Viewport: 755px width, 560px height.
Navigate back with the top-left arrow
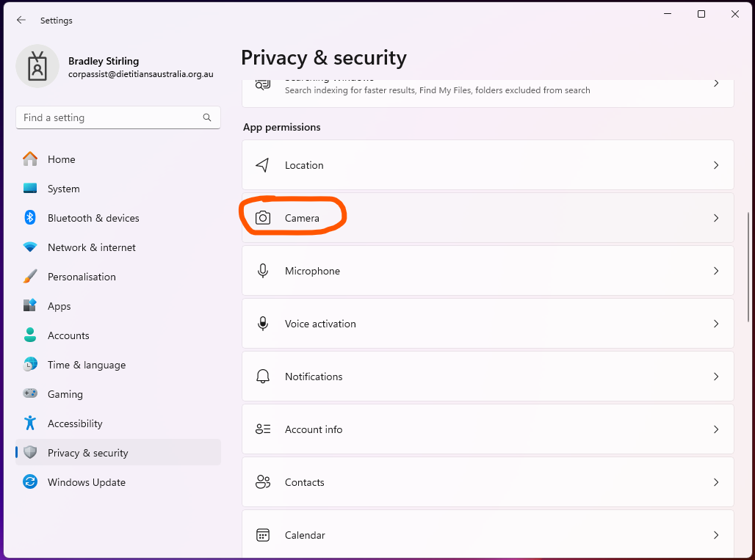point(21,21)
